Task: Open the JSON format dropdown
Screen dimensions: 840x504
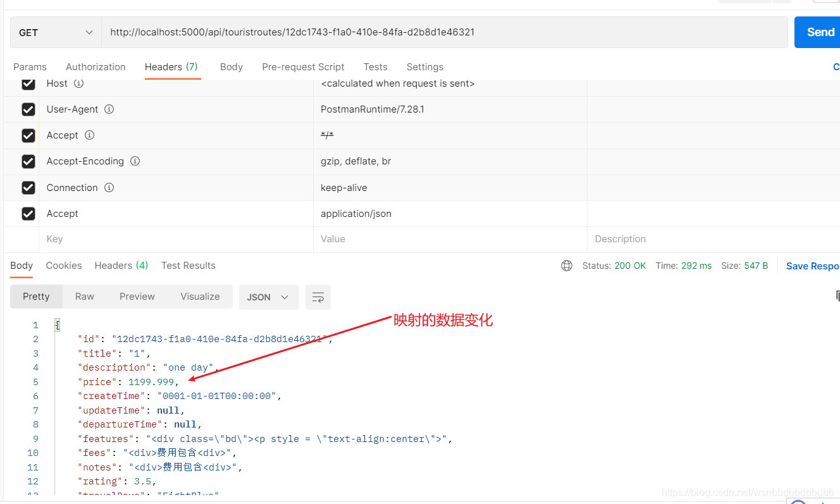Action: [x=269, y=297]
